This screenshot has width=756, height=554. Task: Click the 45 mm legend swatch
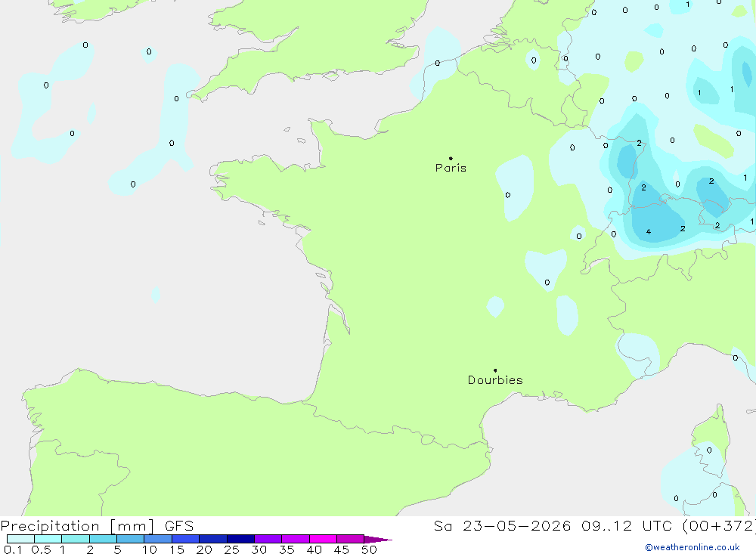pos(351,539)
